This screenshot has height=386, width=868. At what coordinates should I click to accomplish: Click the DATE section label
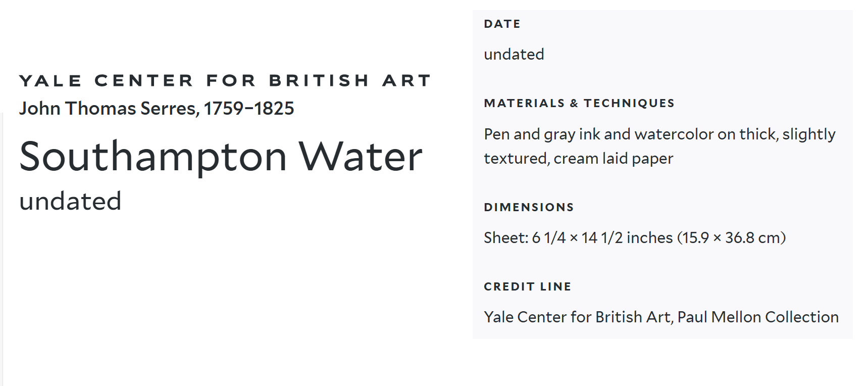click(x=502, y=24)
